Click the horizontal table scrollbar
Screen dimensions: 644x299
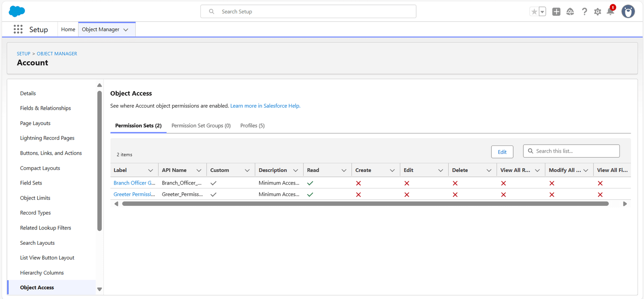click(x=365, y=204)
